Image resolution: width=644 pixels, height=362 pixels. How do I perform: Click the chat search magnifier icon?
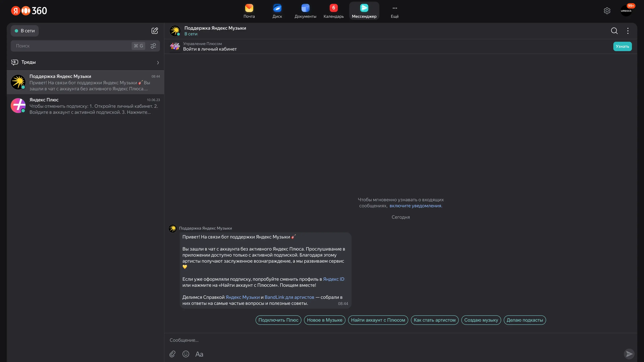click(x=614, y=31)
